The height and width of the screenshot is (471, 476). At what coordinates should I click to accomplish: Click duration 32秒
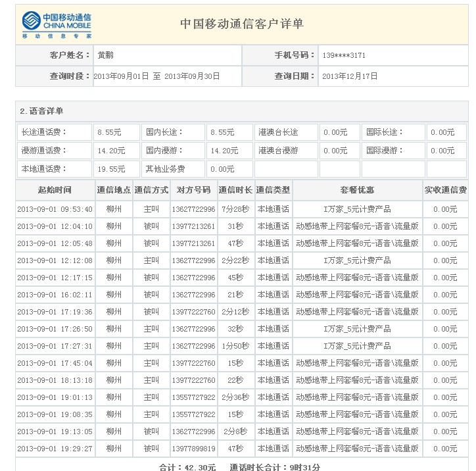point(235,329)
